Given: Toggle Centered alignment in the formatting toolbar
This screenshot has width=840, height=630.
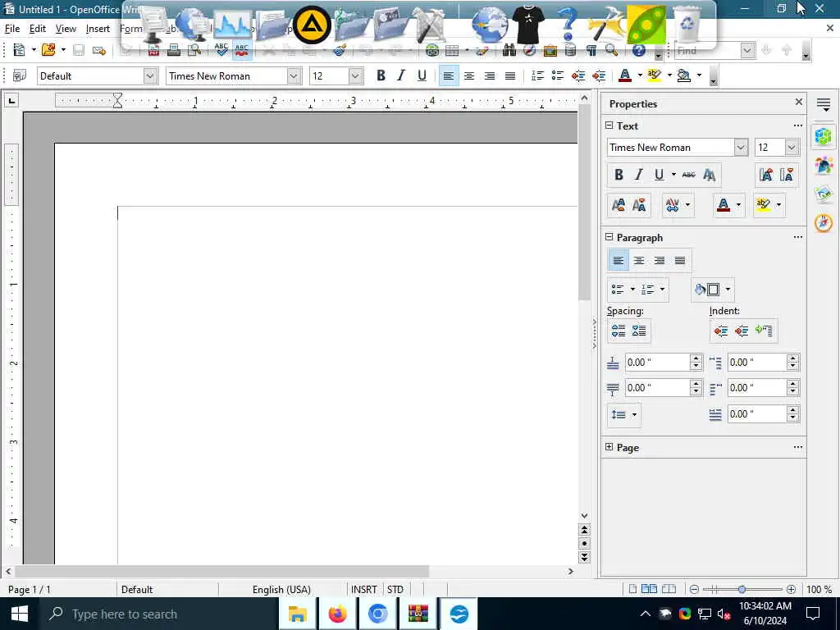Looking at the screenshot, I should [x=468, y=75].
